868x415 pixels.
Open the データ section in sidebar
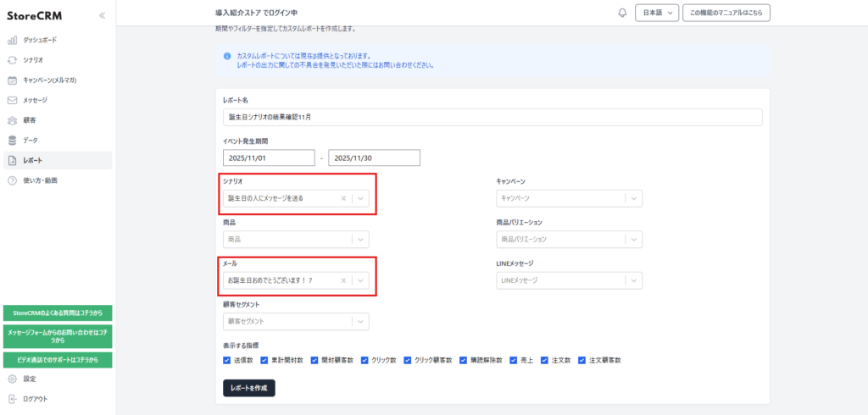pyautogui.click(x=30, y=141)
